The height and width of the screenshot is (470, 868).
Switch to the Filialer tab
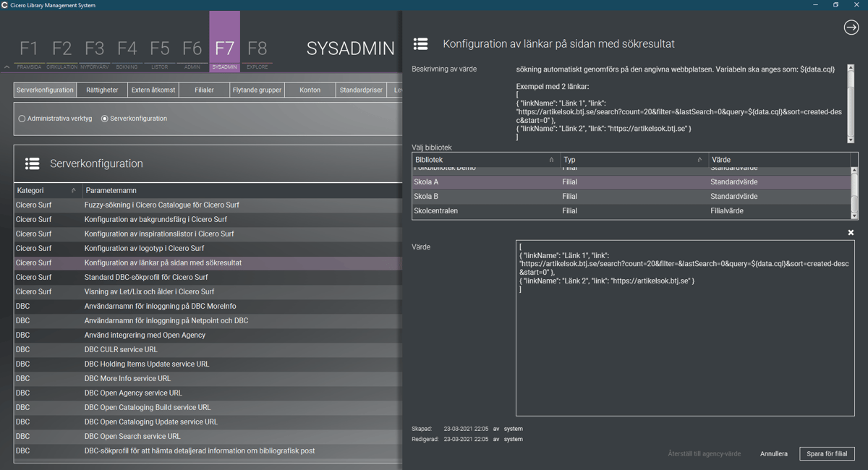[x=204, y=90]
